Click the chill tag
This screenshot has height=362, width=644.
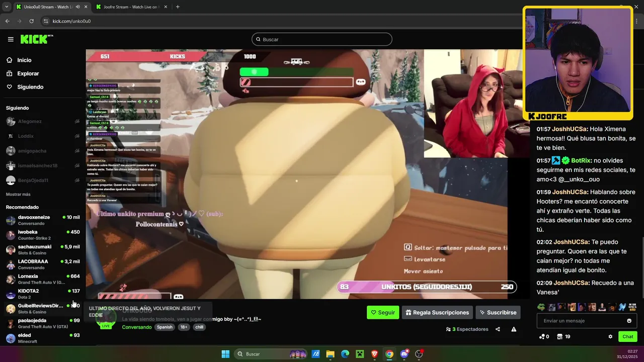(x=199, y=327)
